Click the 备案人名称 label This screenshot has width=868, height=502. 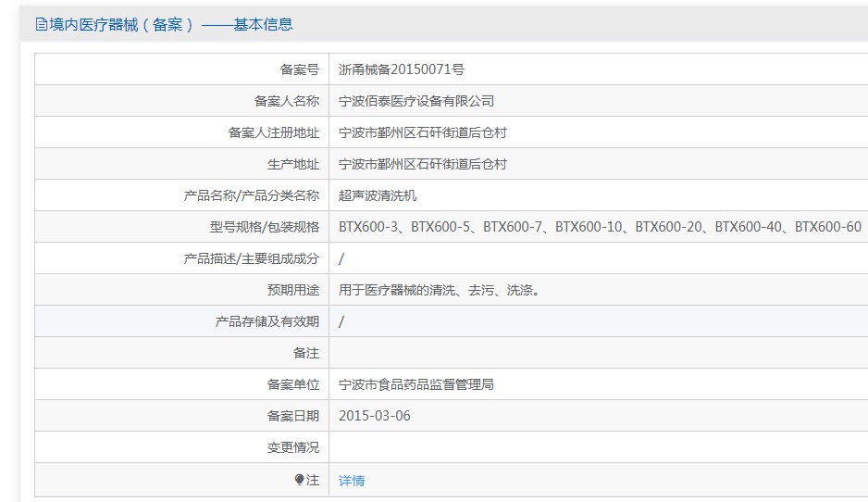pyautogui.click(x=287, y=101)
